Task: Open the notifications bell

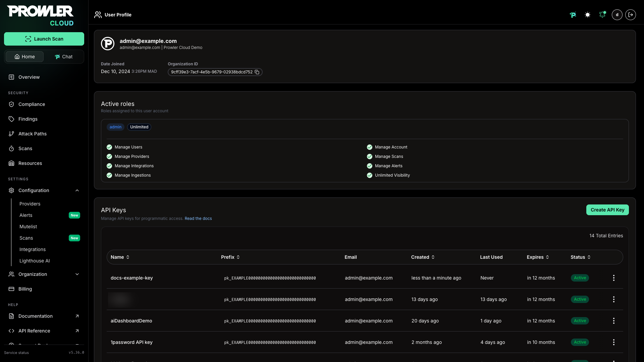Action: [x=602, y=15]
